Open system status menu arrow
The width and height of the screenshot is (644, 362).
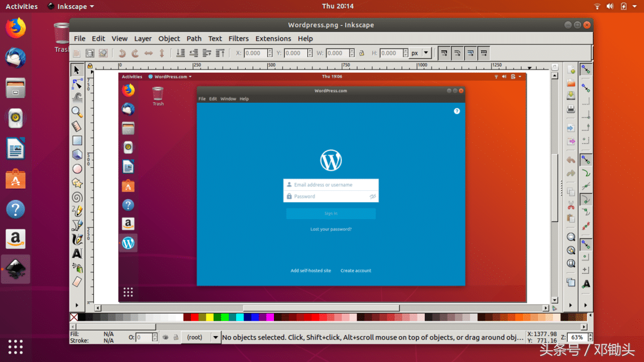(x=634, y=6)
